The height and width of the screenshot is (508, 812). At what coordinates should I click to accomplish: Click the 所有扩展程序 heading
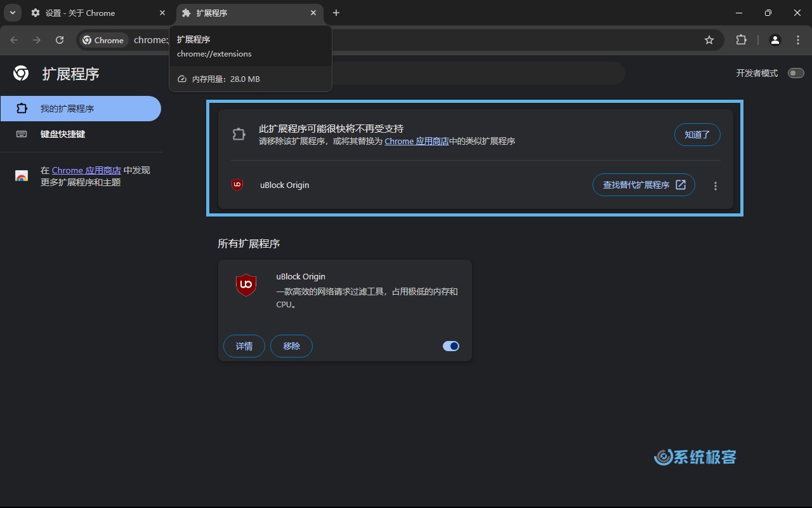pyautogui.click(x=249, y=243)
